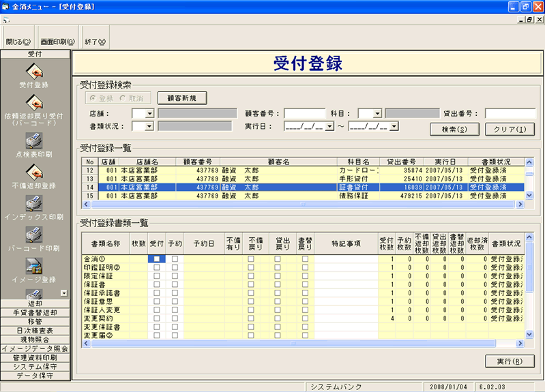545x392 pixels.
Task: Check the 受付 checkbox for 金消①
Action: point(157,259)
